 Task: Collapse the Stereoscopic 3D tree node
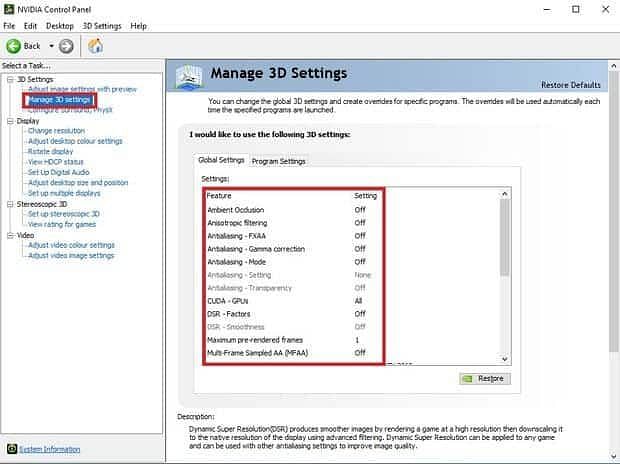coord(10,204)
